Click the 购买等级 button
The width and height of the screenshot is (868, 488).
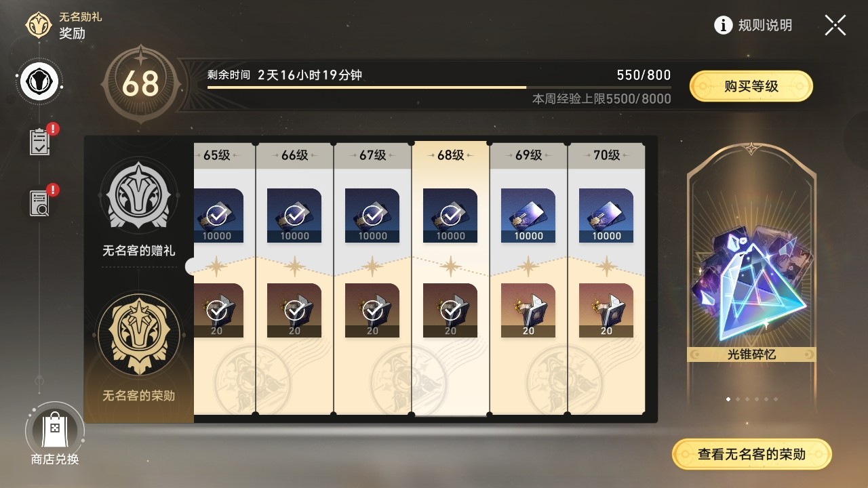pos(751,86)
